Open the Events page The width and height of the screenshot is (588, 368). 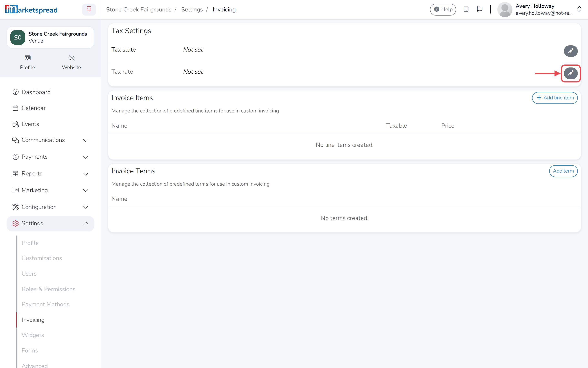point(30,124)
